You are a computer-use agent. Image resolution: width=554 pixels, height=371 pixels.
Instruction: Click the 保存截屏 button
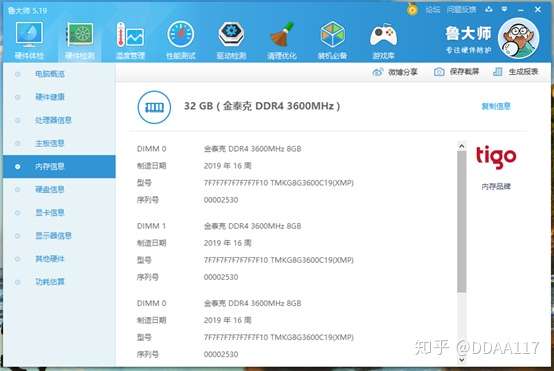pyautogui.click(x=456, y=72)
